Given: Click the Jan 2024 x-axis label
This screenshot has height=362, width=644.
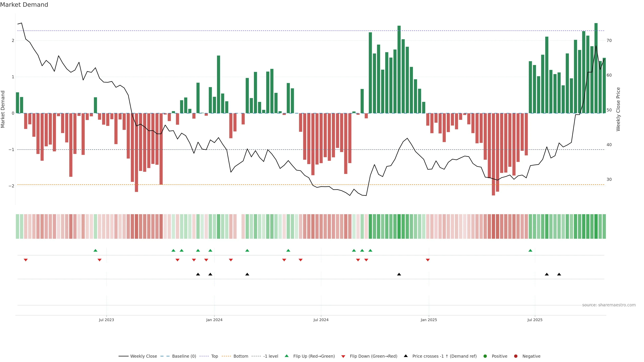Looking at the screenshot, I should pos(214,320).
